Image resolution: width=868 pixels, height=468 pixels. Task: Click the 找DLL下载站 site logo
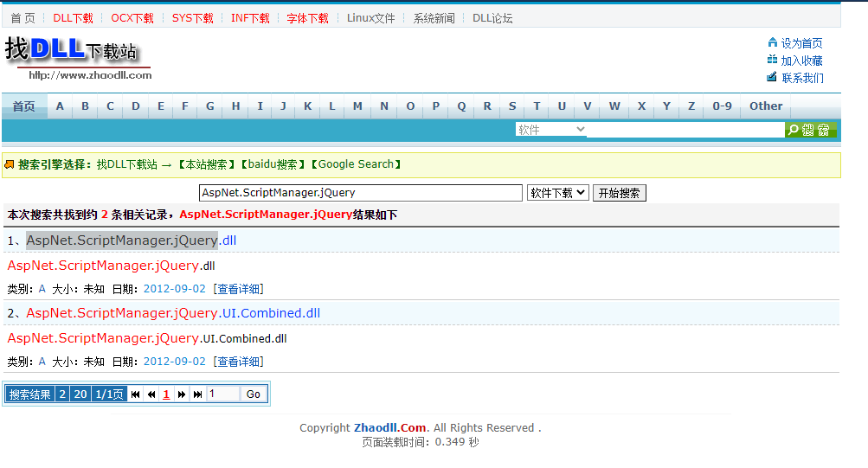pyautogui.click(x=79, y=58)
